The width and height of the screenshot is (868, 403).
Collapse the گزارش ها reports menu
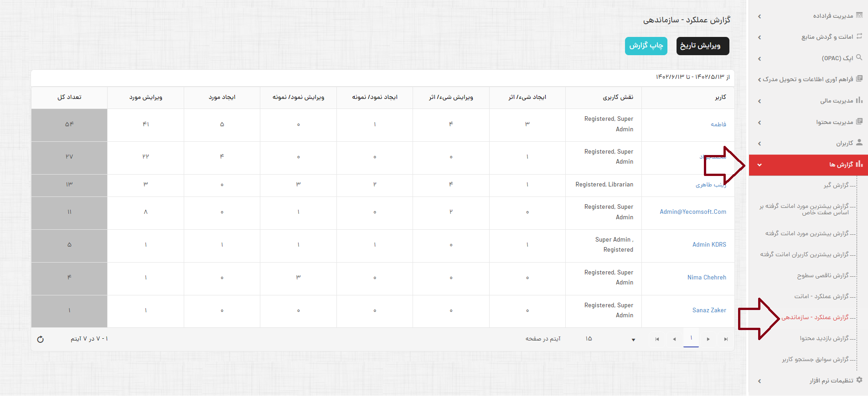point(759,165)
